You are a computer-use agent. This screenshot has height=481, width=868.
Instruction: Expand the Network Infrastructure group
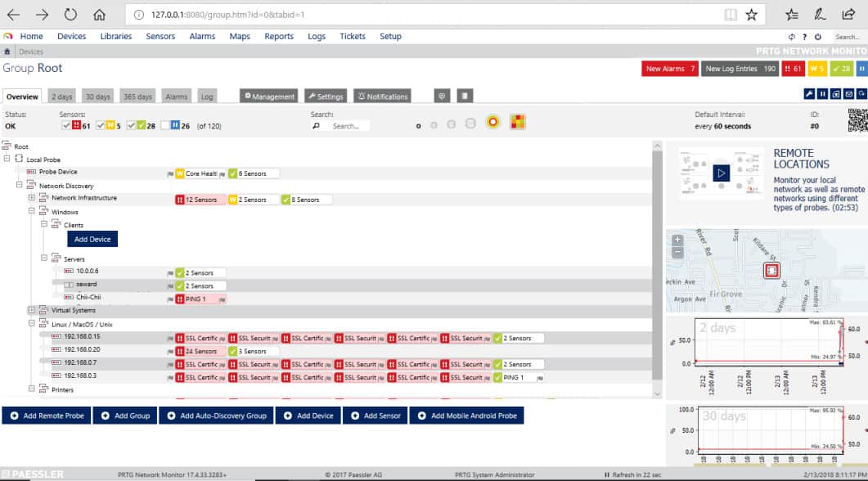tap(32, 198)
